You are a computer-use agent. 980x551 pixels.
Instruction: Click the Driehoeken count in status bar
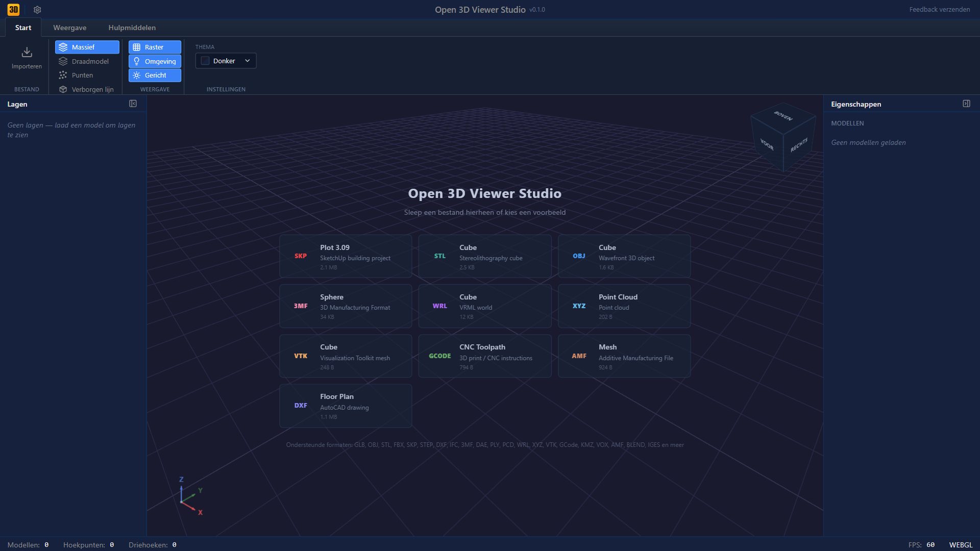pos(153,545)
